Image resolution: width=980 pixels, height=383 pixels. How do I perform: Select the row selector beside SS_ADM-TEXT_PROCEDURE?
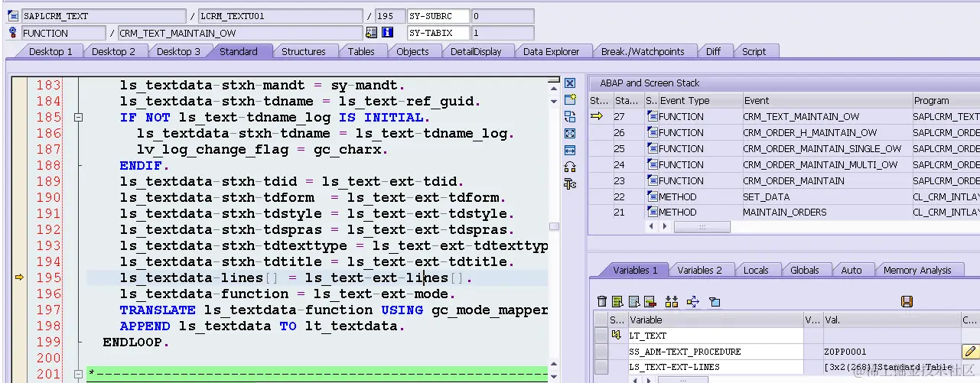pos(601,352)
